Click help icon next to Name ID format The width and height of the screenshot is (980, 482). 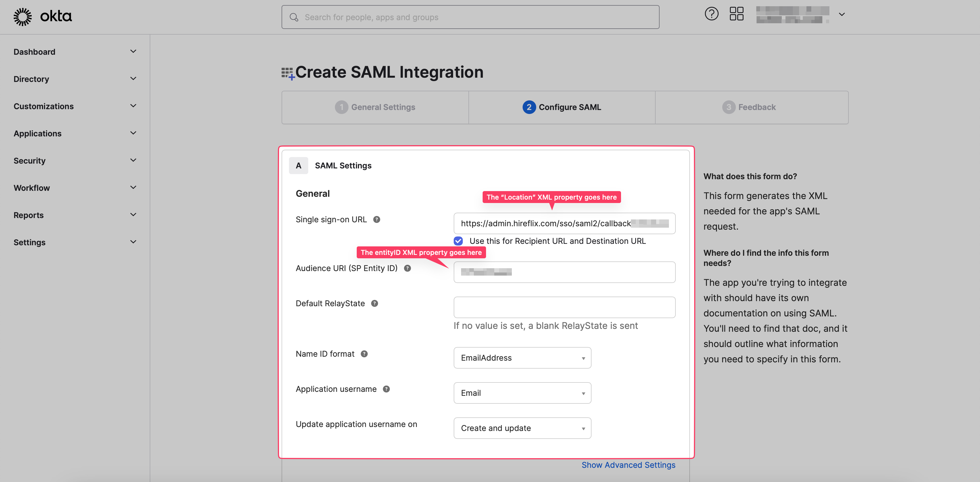point(364,354)
